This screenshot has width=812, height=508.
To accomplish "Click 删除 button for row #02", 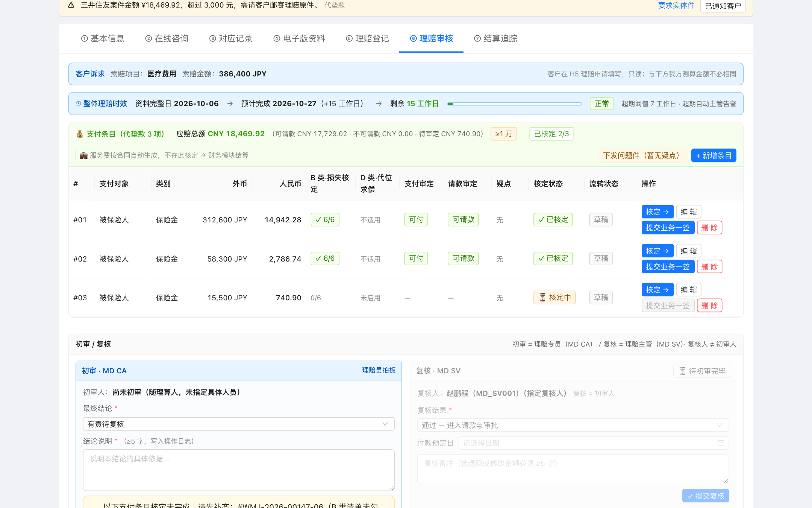I will [x=709, y=267].
